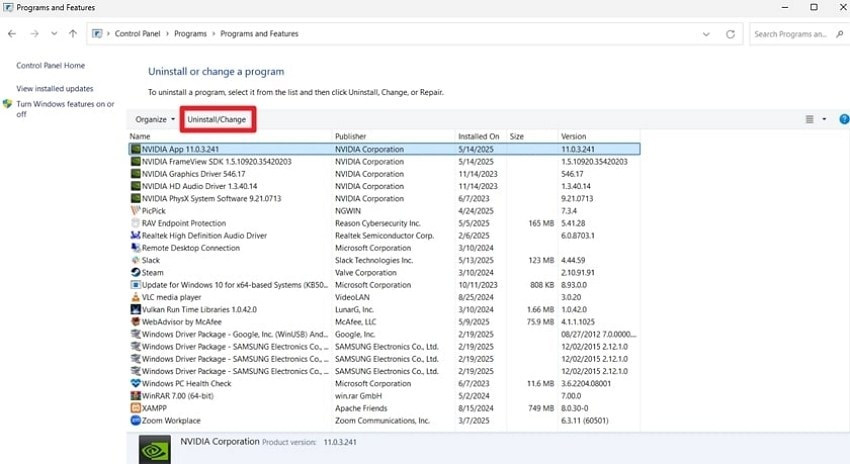
Task: Select the NGWIN publisher cell
Action: [348, 211]
